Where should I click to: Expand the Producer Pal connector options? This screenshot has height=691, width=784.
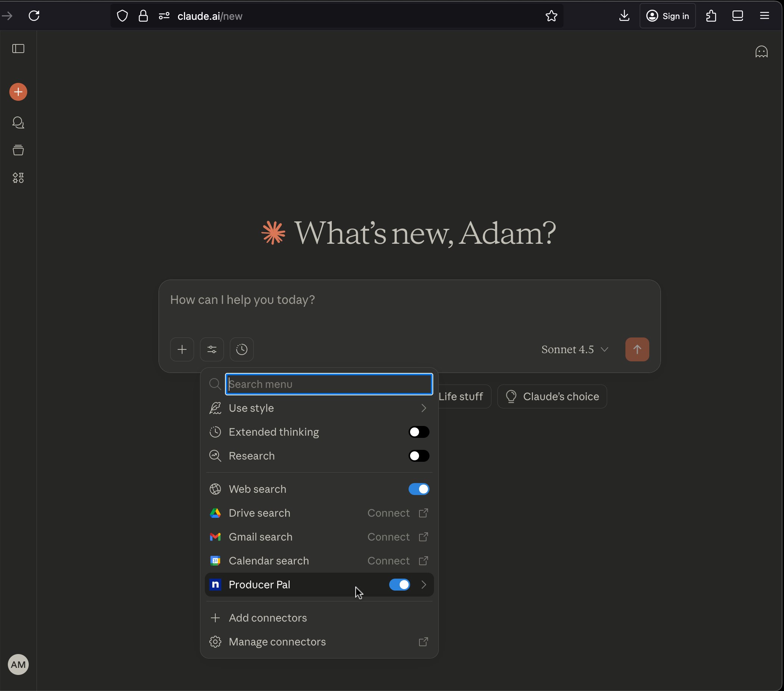424,584
